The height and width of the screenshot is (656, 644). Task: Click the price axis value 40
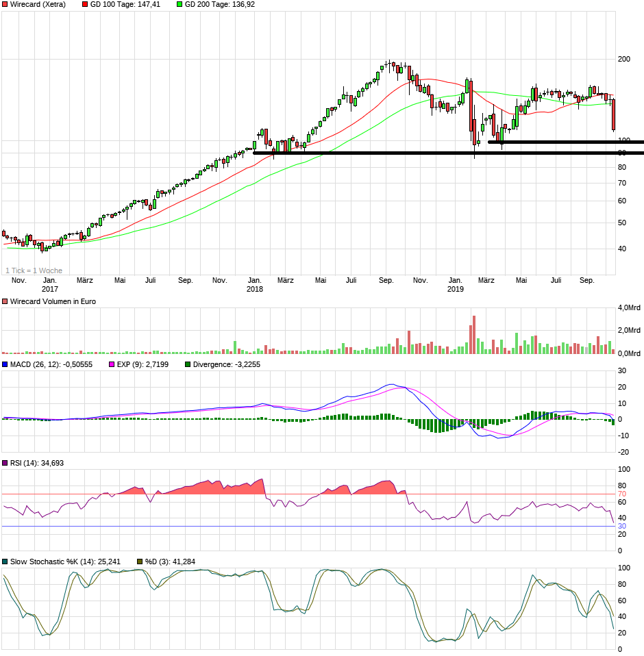[x=622, y=249]
